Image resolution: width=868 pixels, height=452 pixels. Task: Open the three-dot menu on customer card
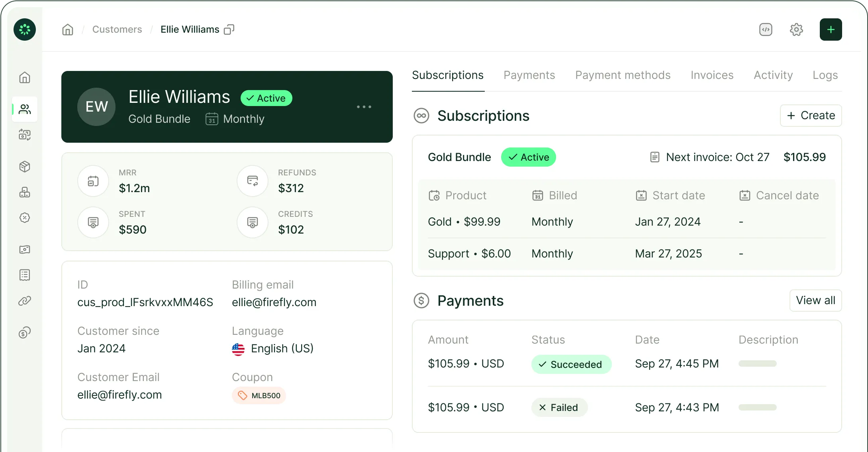(x=364, y=107)
